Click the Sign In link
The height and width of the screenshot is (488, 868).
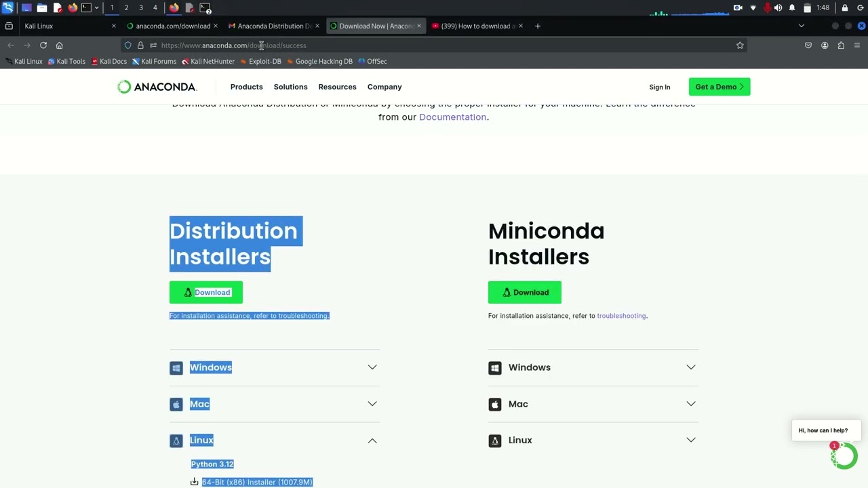pos(659,87)
